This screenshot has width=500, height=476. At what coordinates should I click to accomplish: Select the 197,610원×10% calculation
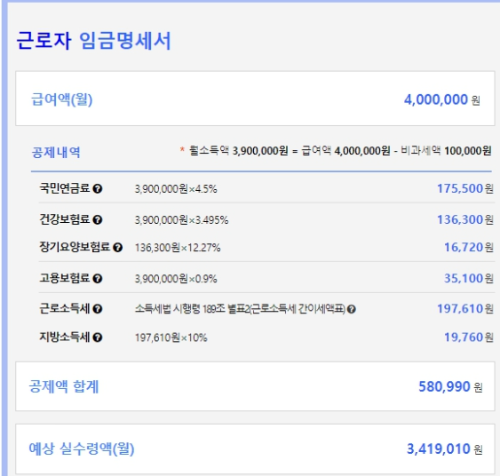tap(171, 338)
